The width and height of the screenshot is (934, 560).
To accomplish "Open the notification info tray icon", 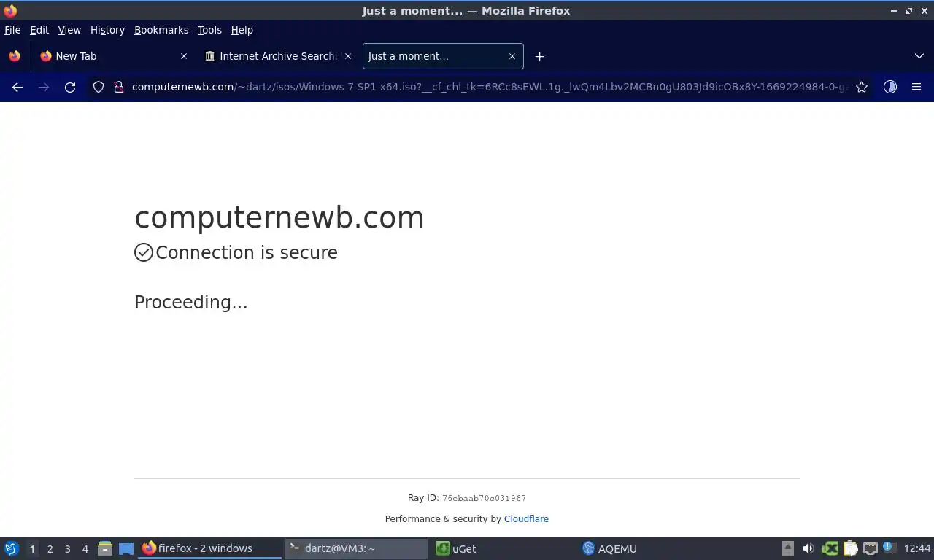I will [889, 547].
